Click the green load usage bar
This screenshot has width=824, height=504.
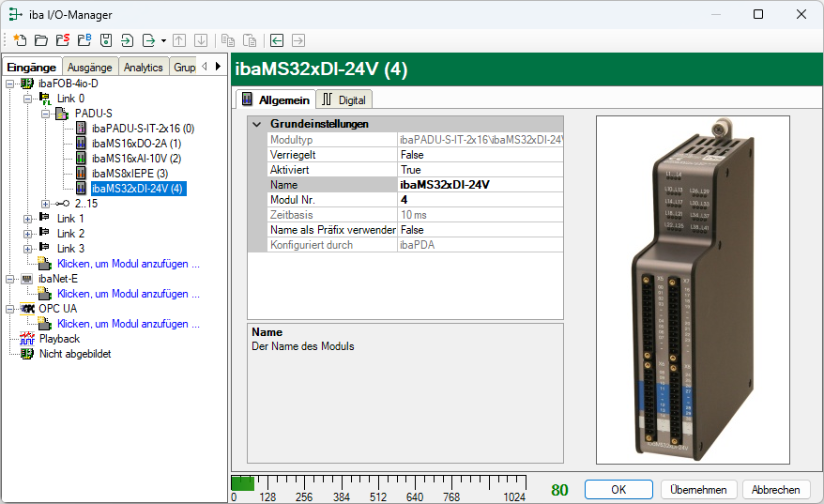click(x=242, y=483)
